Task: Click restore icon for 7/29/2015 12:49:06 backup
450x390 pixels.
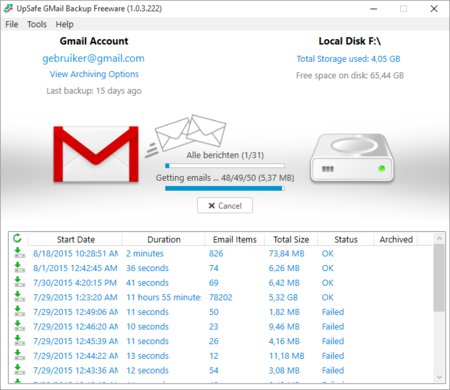Action: pyautogui.click(x=19, y=311)
